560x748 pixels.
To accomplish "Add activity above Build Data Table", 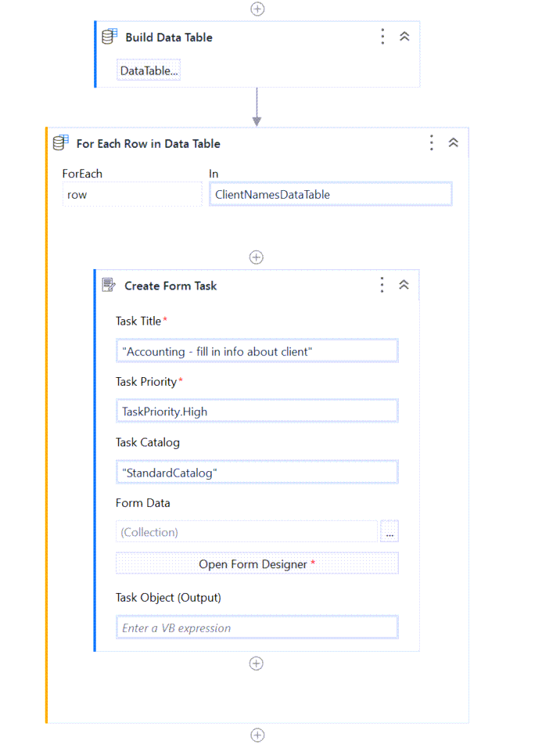I will tap(257, 9).
